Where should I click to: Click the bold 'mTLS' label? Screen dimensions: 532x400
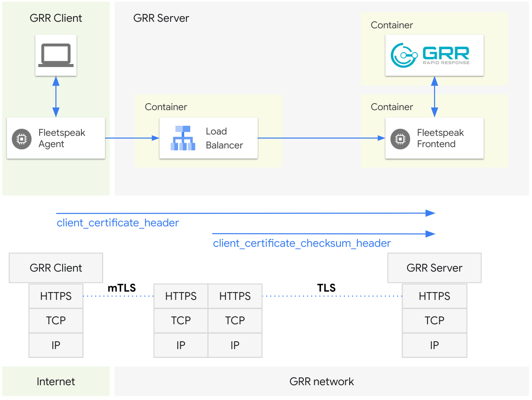click(122, 288)
